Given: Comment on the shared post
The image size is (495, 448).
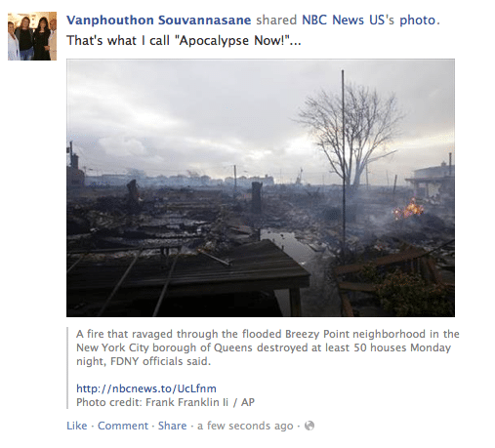Looking at the screenshot, I should tap(123, 426).
